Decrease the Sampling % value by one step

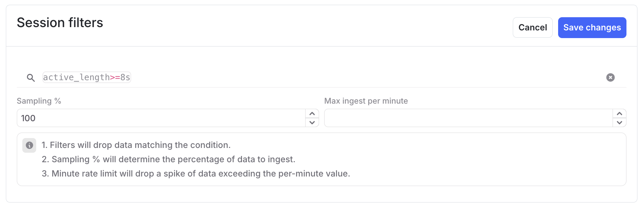click(x=312, y=123)
